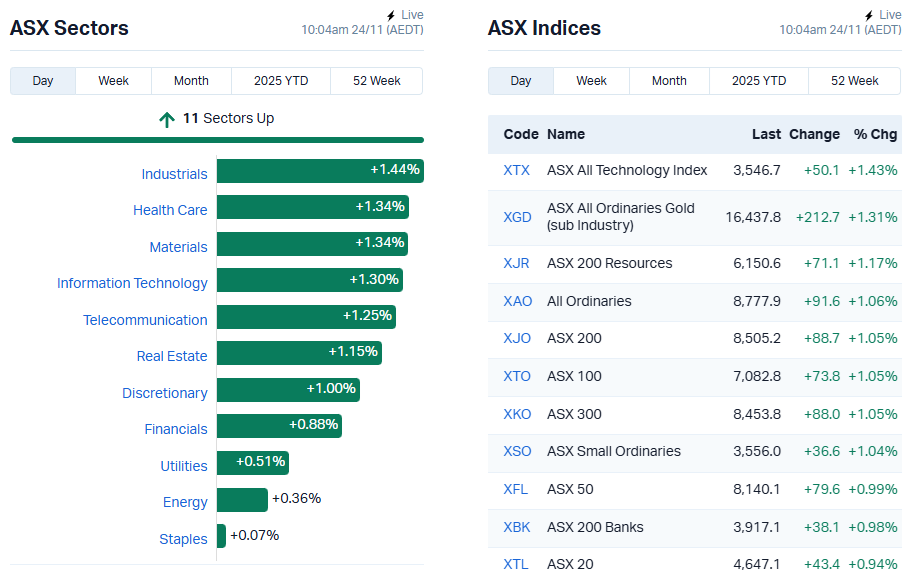Screen dimensions: 911x581
Task: Sort indices by Code column header
Action: click(521, 134)
